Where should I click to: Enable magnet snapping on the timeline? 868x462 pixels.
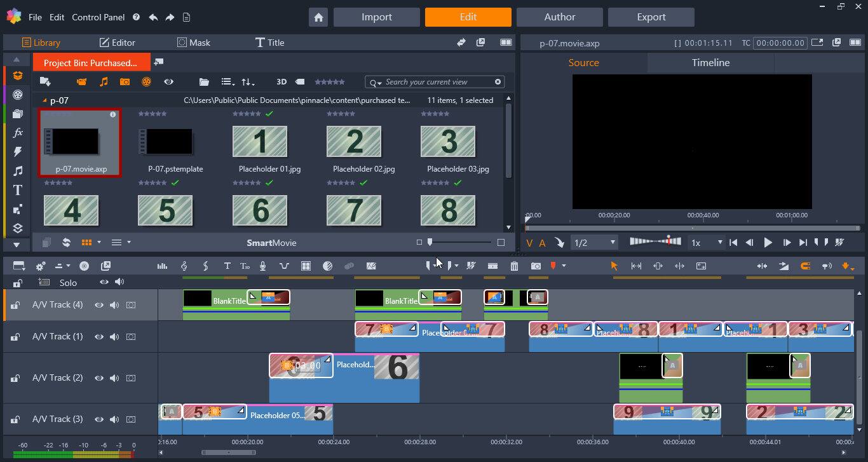(805, 266)
